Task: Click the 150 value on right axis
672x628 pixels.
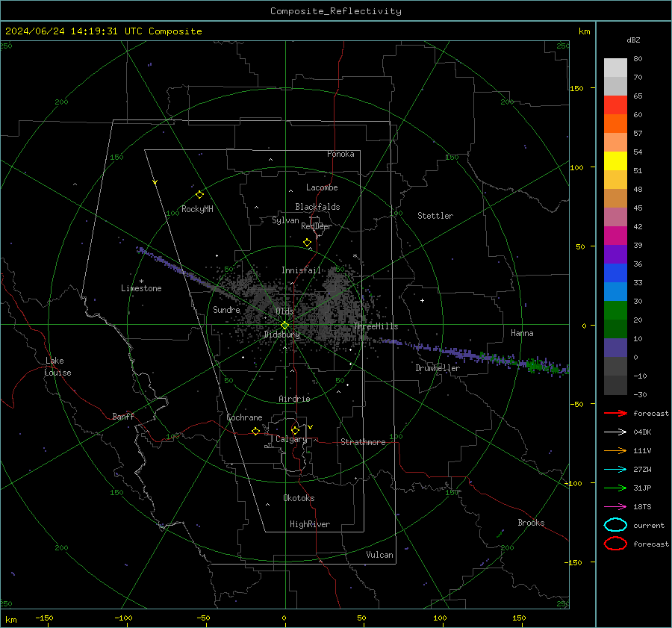Action: [x=576, y=88]
